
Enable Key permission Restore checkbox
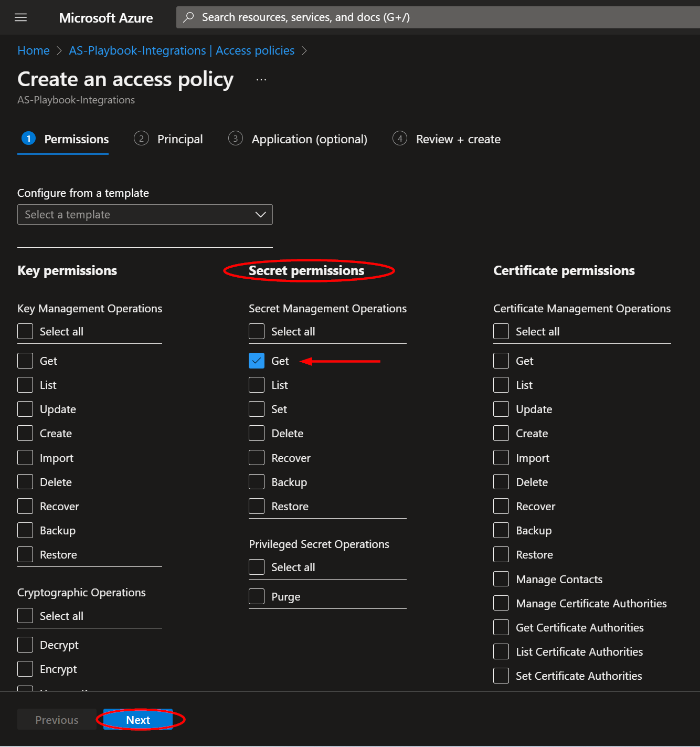pyautogui.click(x=25, y=554)
